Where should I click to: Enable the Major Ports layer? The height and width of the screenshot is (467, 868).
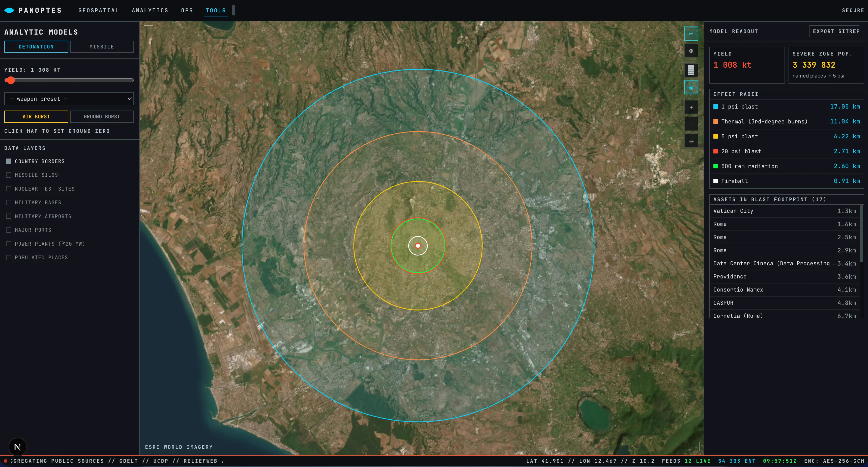tap(9, 230)
